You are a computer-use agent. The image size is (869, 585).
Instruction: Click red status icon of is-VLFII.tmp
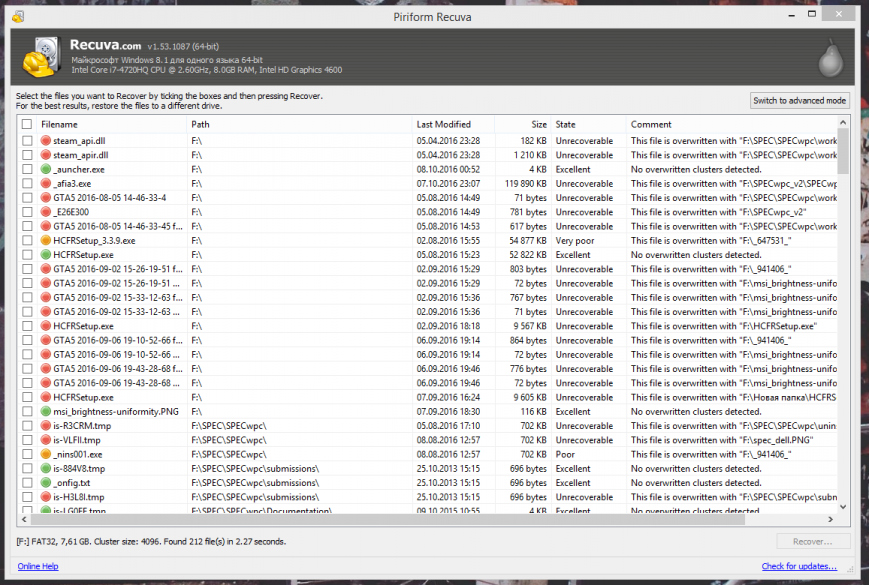[x=46, y=440]
